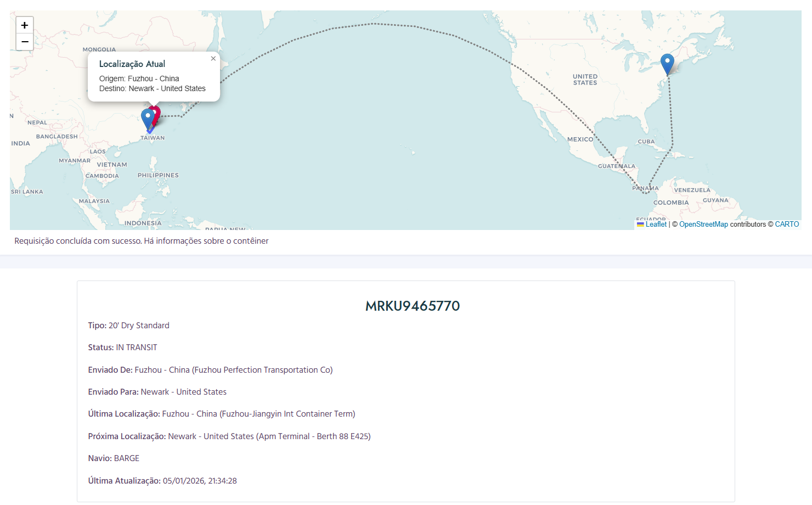Click the blue origin marker at Fuzhou
Viewport: 812px width, 505px height.
point(146,117)
